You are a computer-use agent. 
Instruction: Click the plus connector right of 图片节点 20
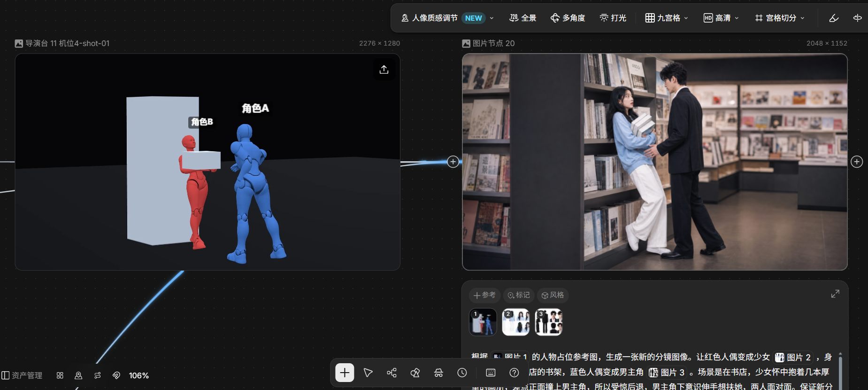click(x=857, y=162)
